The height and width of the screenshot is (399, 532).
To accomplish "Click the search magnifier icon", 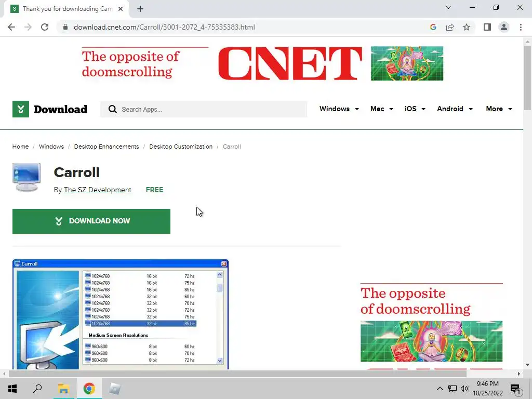I will pyautogui.click(x=112, y=109).
